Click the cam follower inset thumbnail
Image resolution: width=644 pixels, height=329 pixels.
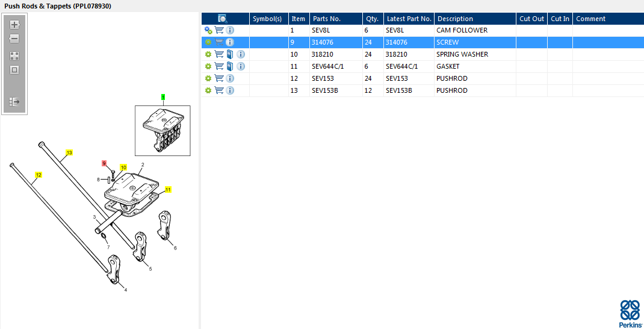pyautogui.click(x=163, y=131)
